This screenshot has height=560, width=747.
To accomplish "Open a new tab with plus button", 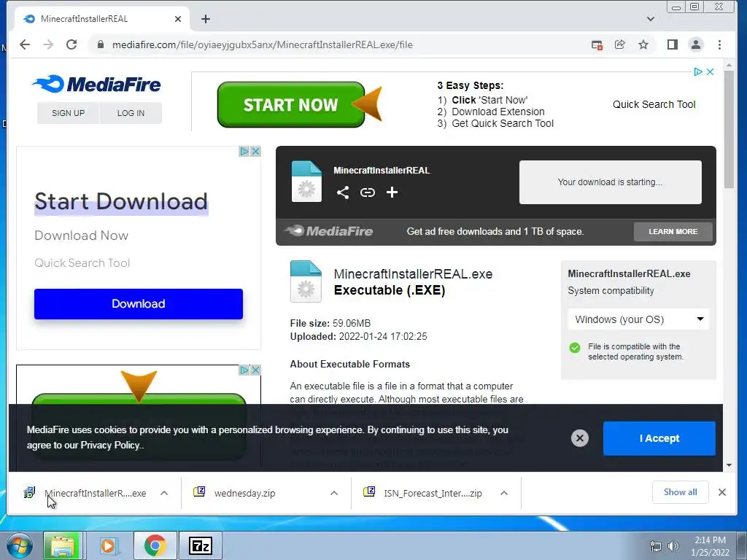I will point(205,19).
